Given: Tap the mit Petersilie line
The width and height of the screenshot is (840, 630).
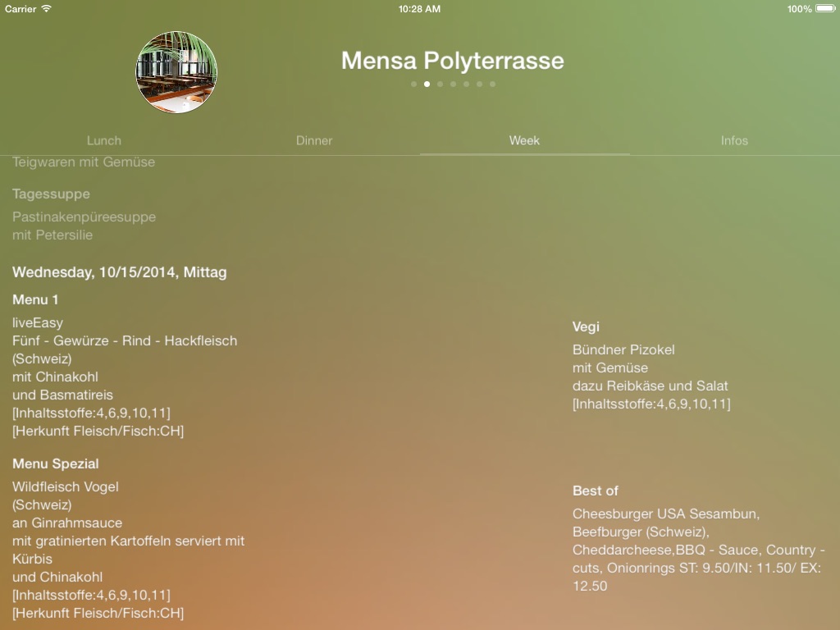Looking at the screenshot, I should (x=52, y=235).
